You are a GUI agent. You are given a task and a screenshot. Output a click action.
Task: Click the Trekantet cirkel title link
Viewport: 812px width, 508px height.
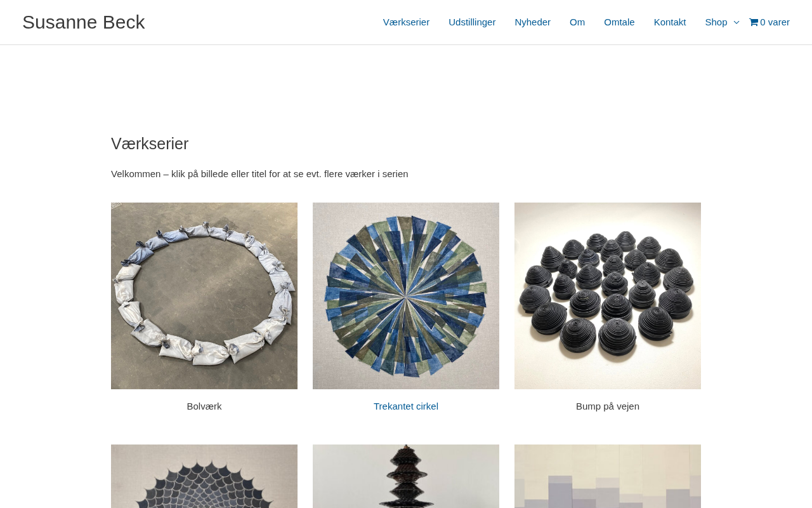pos(406,406)
